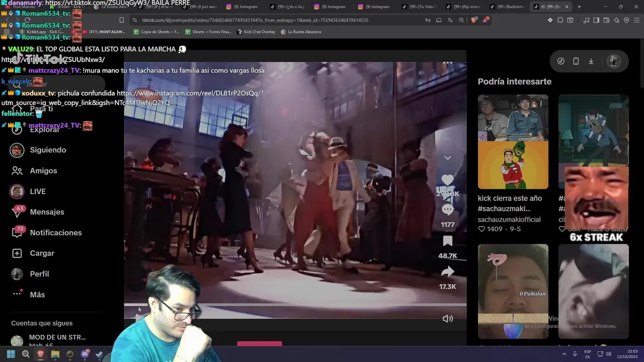
Task: Open 'Kick Chat Overlay' bookmark
Action: (x=256, y=32)
